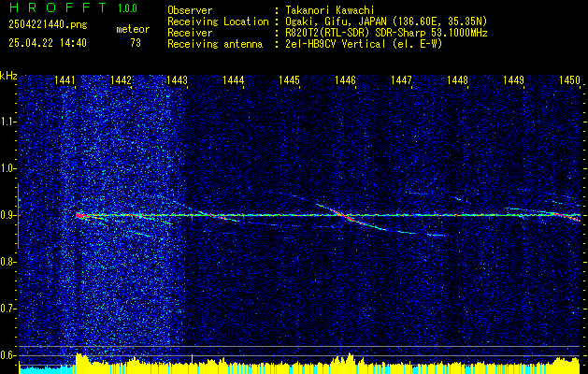The image size is (588, 374).
Task: Select the 2el-HB9CV Vertical antenna text
Action: (x=364, y=44)
